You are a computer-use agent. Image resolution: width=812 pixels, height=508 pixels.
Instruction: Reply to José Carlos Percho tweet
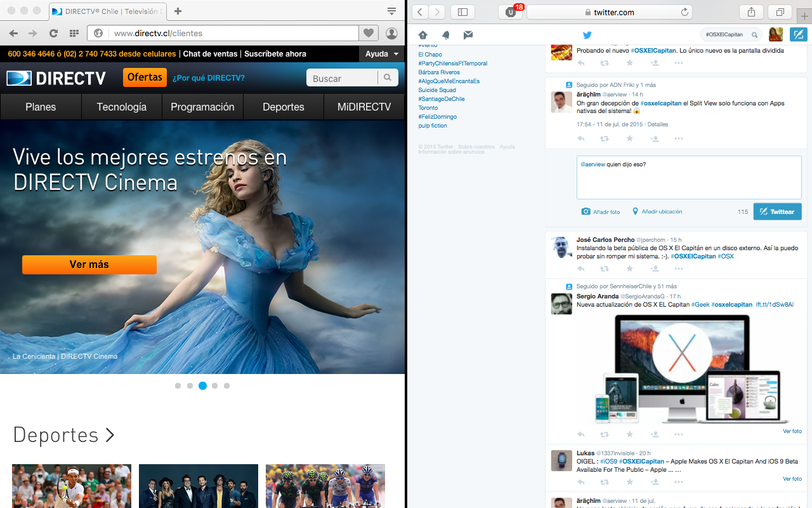(x=581, y=269)
